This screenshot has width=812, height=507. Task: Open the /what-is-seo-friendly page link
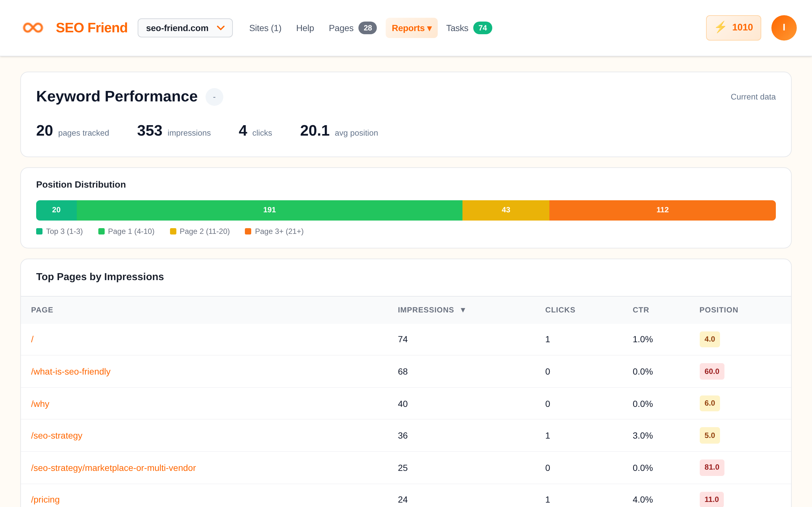71,371
